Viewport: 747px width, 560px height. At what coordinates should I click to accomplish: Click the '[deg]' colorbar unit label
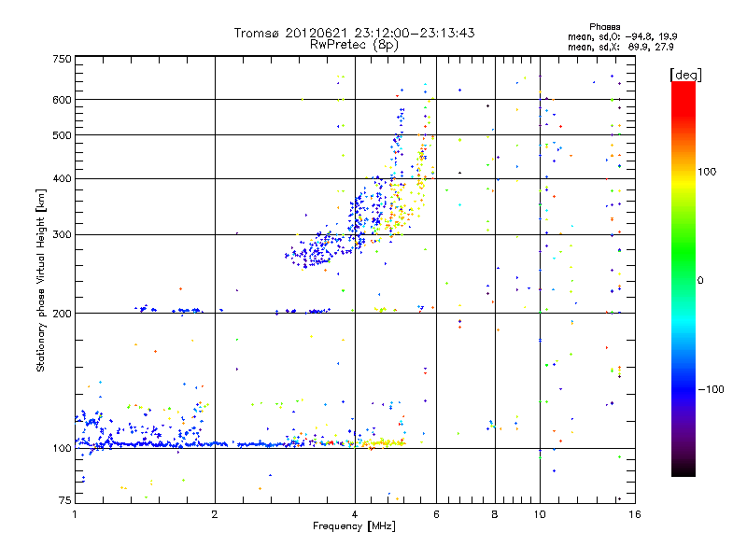point(685,75)
